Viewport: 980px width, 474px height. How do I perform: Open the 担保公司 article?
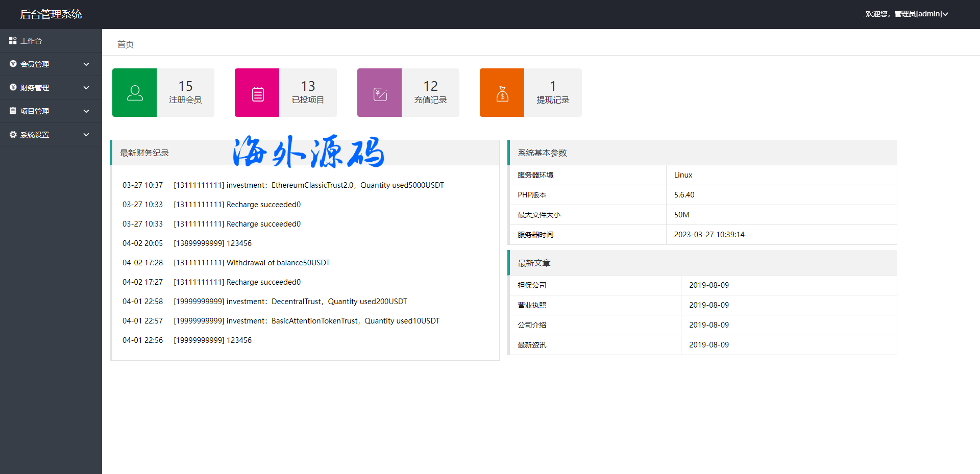532,285
